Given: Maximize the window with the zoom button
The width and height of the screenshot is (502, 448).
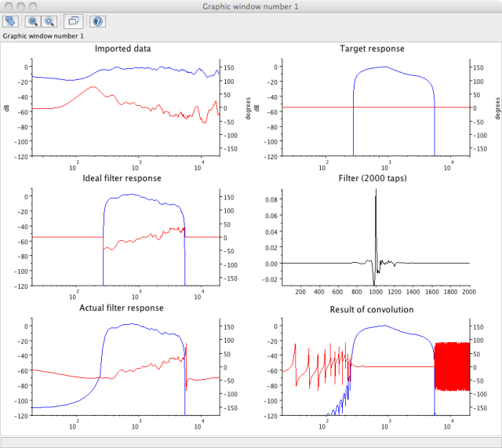Looking at the screenshot, I should coord(32,6).
